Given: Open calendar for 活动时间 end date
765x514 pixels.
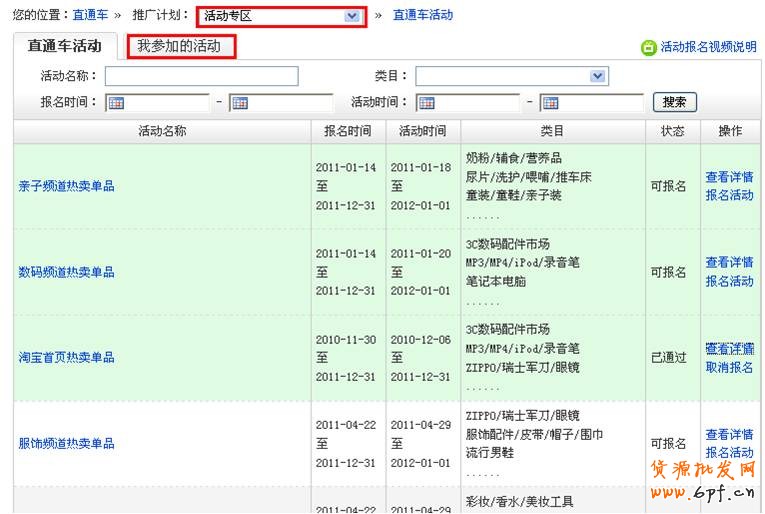Looking at the screenshot, I should tap(551, 103).
